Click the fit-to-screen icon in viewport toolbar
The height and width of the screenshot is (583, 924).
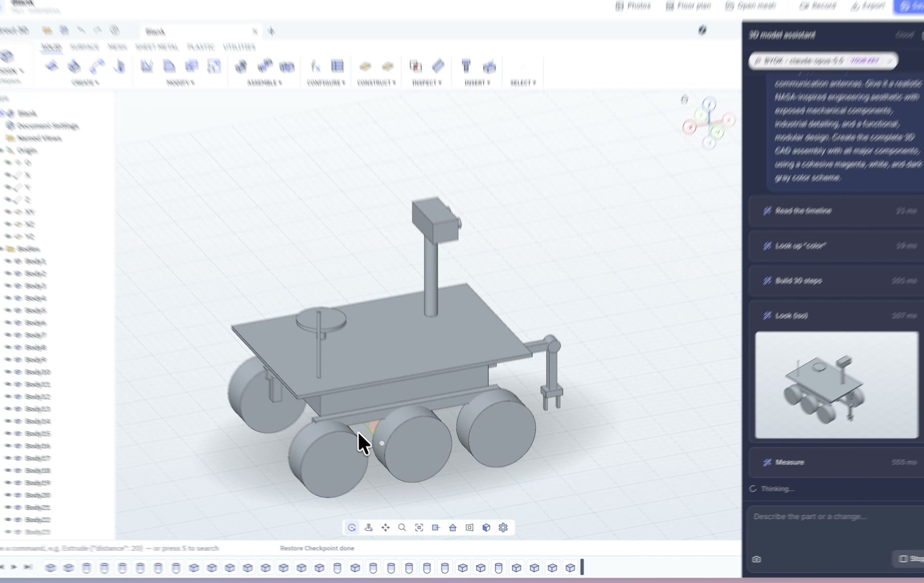point(419,528)
